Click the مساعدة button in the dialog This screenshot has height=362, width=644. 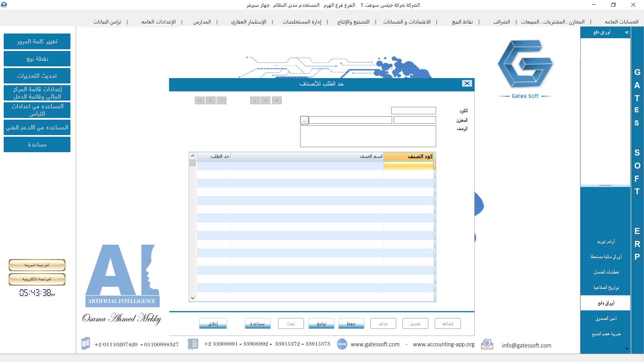coord(258,323)
